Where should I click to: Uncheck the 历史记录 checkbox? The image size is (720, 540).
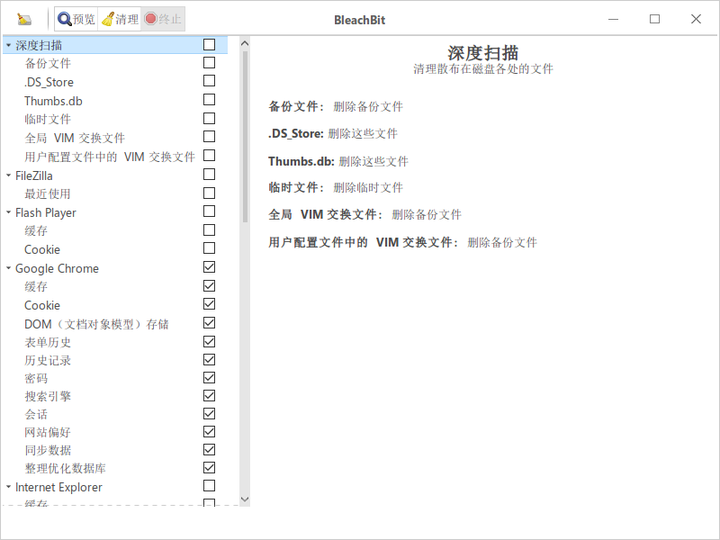click(209, 360)
